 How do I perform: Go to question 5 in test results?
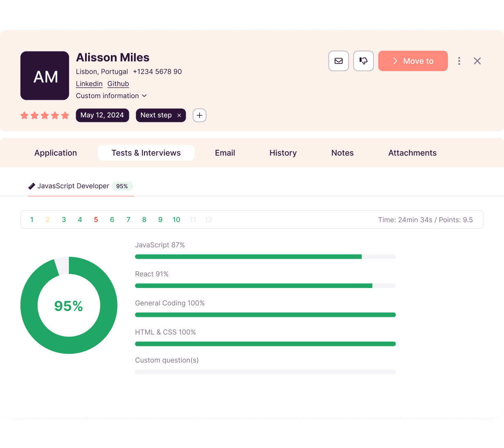[x=96, y=220]
